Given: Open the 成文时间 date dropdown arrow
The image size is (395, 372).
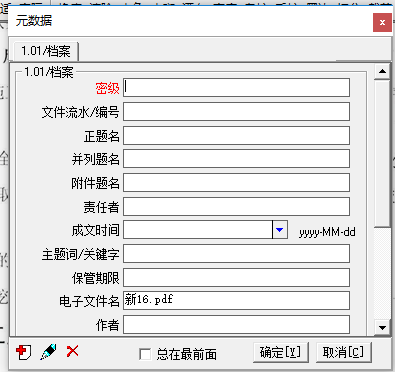Looking at the screenshot, I should coord(280,229).
